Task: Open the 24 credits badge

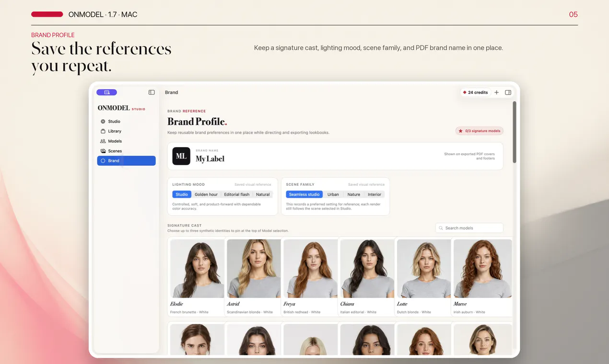Action: point(475,92)
